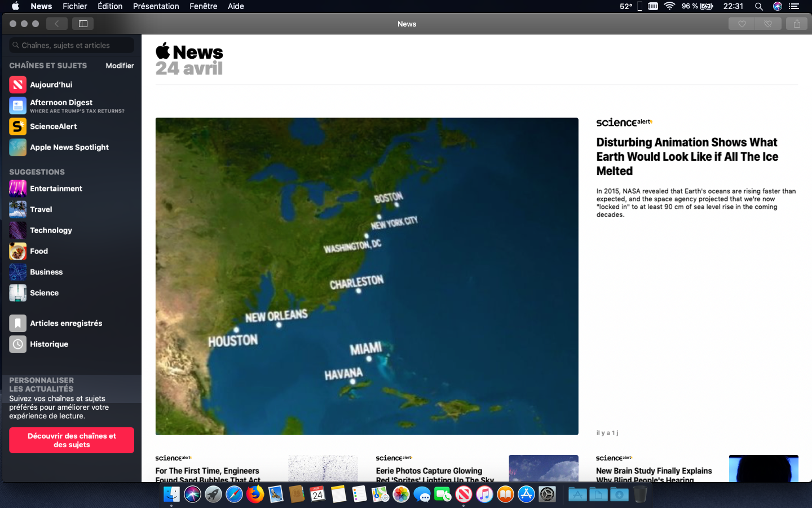Open the Eerie Photos sky thumbnail
The image size is (812, 508).
tap(544, 468)
